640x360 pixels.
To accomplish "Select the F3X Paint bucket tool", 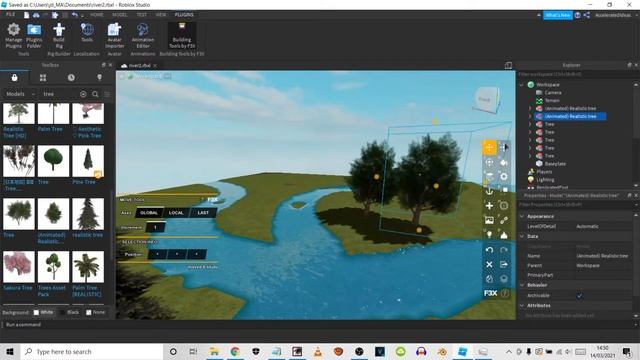I will 504,162.
